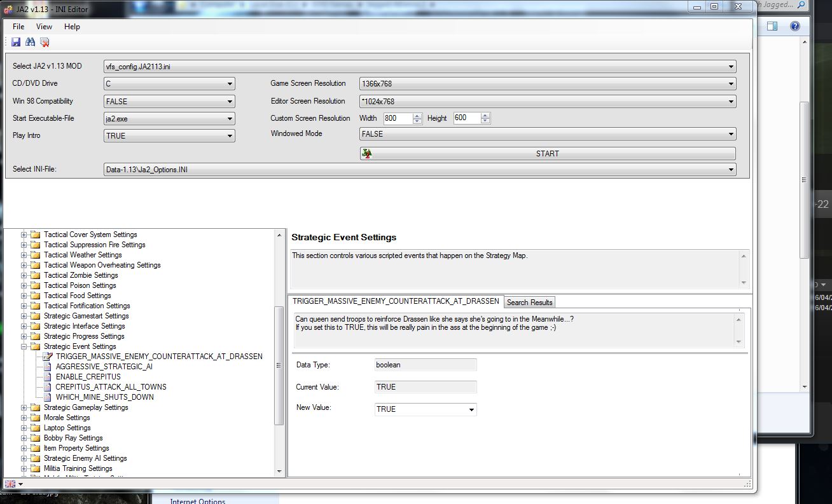Image resolution: width=832 pixels, height=504 pixels.
Task: Click tree panel scrollbar up arrow
Action: click(x=279, y=235)
